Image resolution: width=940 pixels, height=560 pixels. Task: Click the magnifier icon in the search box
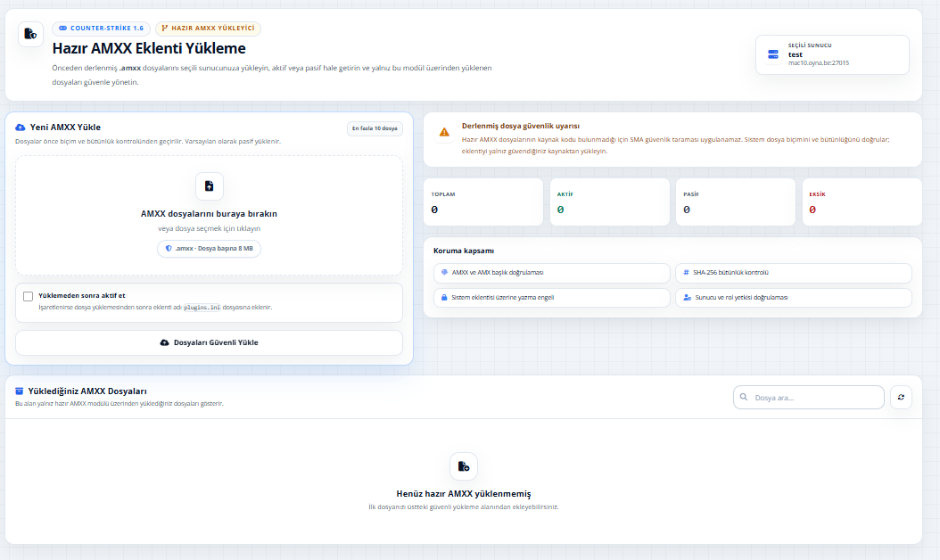[744, 397]
